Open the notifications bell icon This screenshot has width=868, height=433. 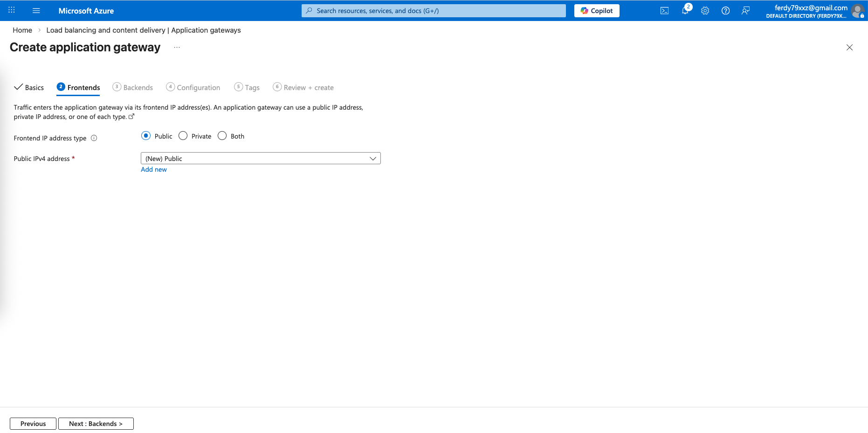pyautogui.click(x=685, y=11)
